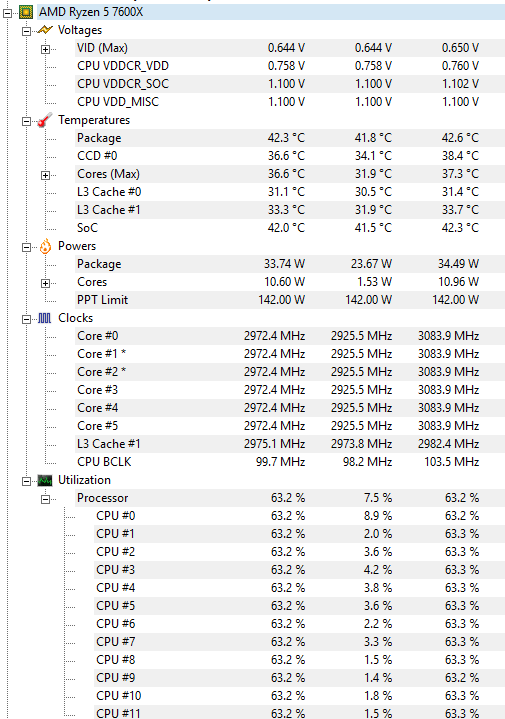Screen dimensions: 505x719
Task: Select the AMD Ryzen 5 7600X row
Action: 271,12
